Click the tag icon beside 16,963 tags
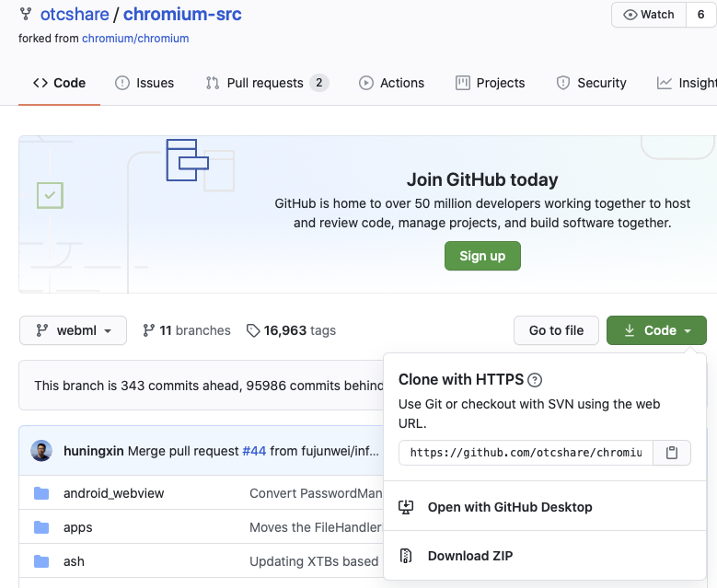This screenshot has width=717, height=588. tap(253, 330)
